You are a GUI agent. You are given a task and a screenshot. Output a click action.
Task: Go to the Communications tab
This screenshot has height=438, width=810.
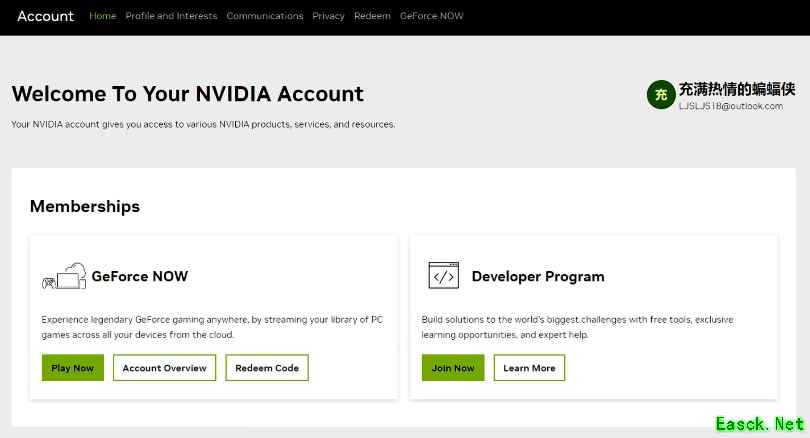coord(264,16)
